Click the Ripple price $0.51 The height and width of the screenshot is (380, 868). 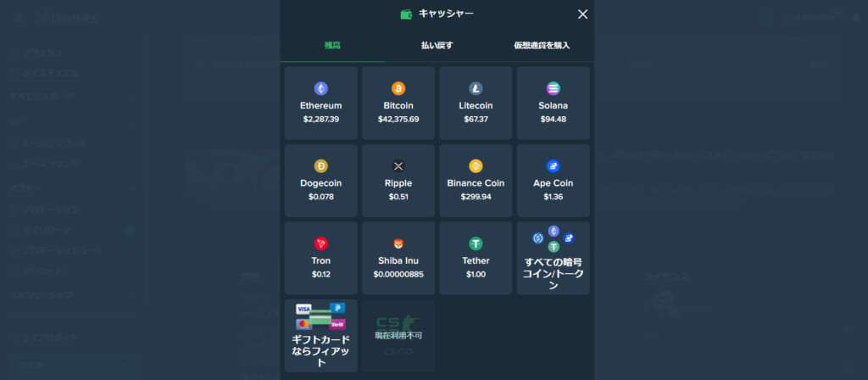pos(398,197)
